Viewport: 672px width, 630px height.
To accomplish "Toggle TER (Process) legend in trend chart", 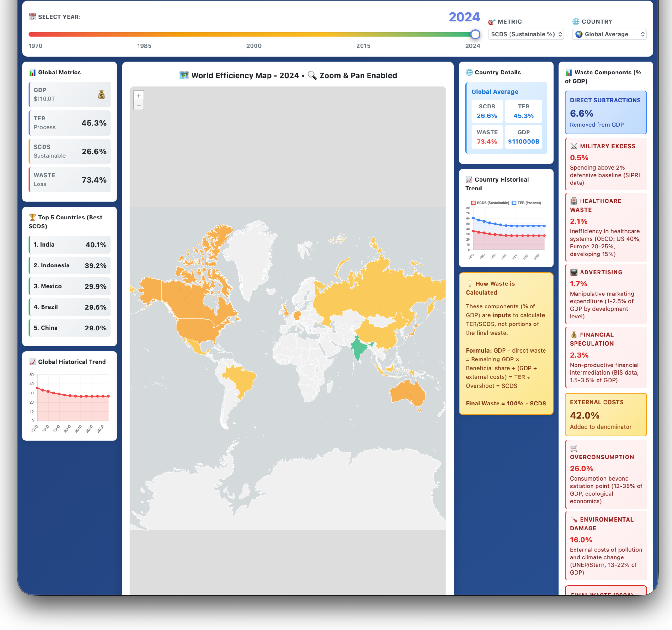I will coord(526,203).
